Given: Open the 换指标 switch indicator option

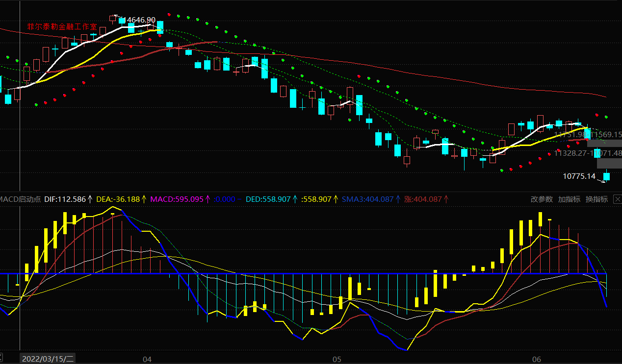Looking at the screenshot, I should pos(596,199).
